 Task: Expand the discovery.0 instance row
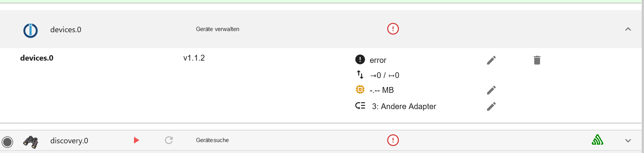click(628, 141)
